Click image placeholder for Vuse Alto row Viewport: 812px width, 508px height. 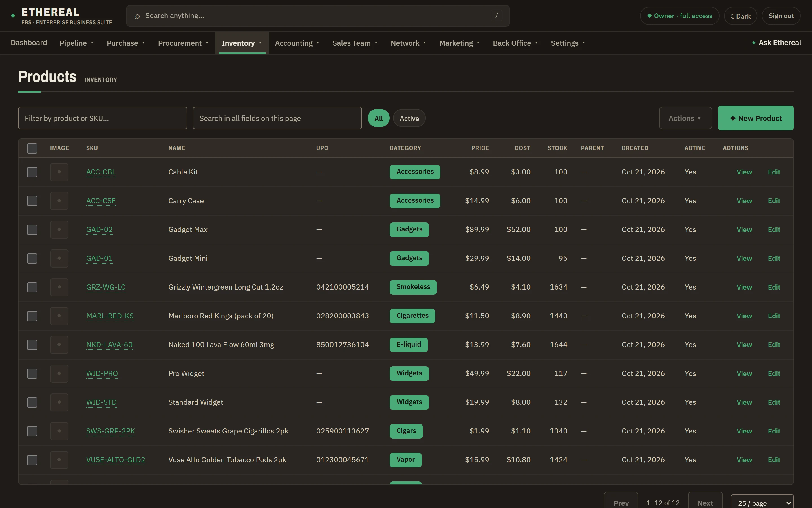coord(59,460)
